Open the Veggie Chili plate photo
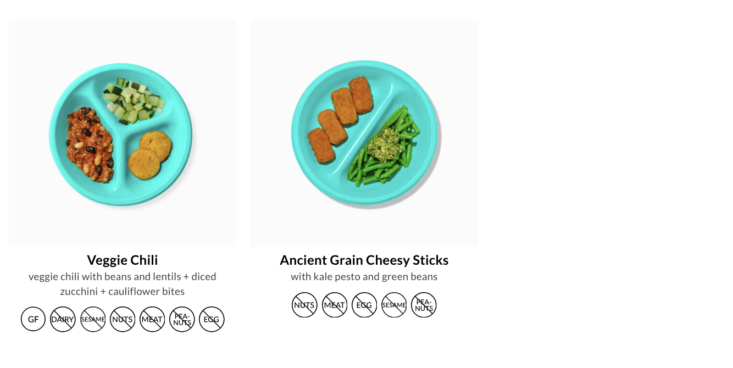Screen dimensions: 733x368 click(122, 133)
